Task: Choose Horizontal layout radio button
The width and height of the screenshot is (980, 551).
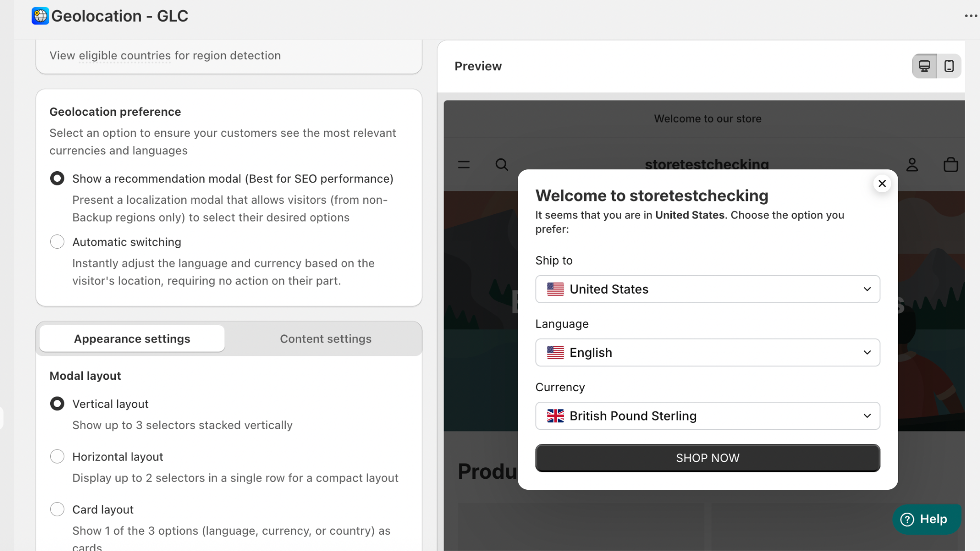Action: coord(57,457)
